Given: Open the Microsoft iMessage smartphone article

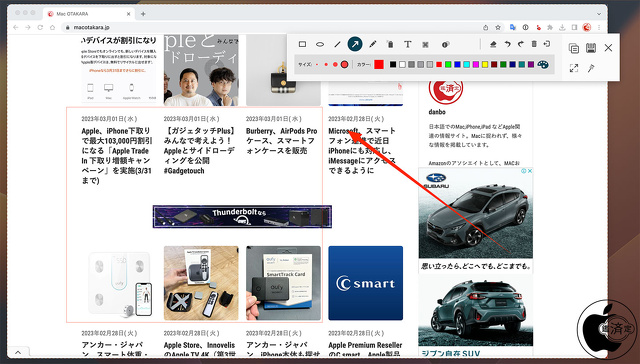Looking at the screenshot, I should pos(362,151).
